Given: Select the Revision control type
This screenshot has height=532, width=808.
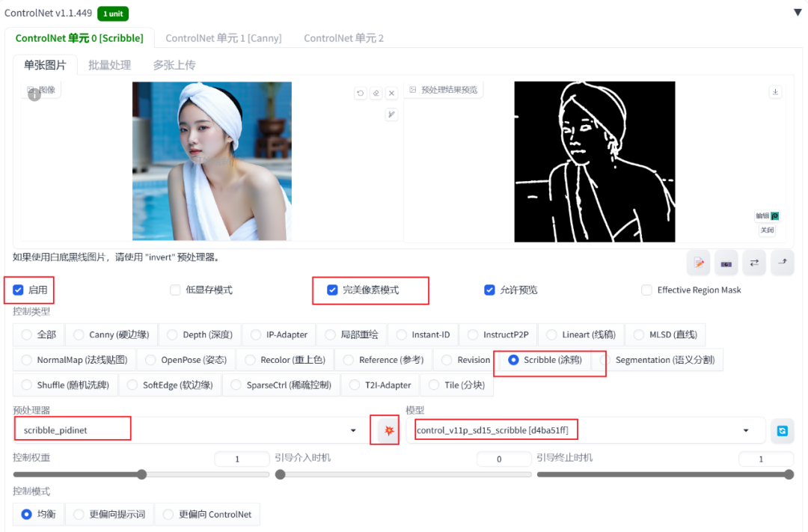Looking at the screenshot, I should pos(466,360).
